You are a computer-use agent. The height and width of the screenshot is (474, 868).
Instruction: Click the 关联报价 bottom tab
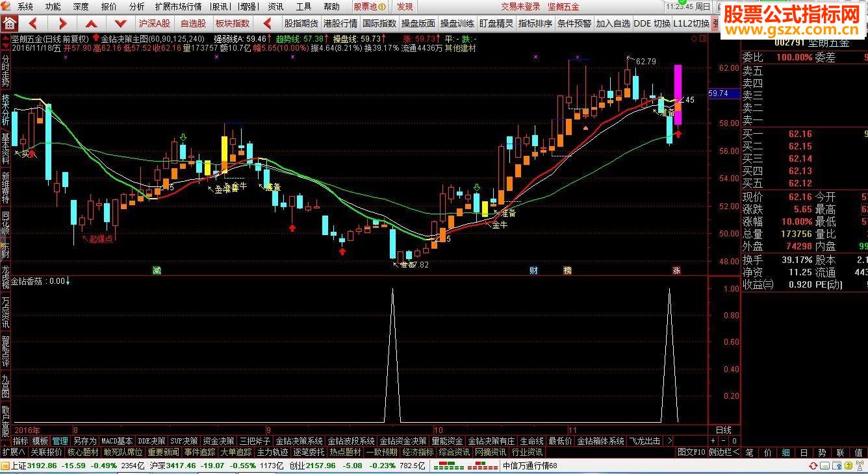pyautogui.click(x=47, y=452)
